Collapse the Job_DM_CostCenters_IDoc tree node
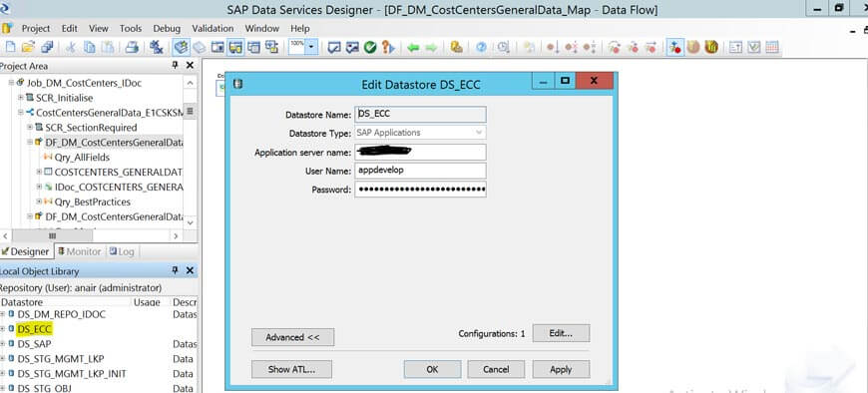This screenshot has width=868, height=393. tap(11, 83)
